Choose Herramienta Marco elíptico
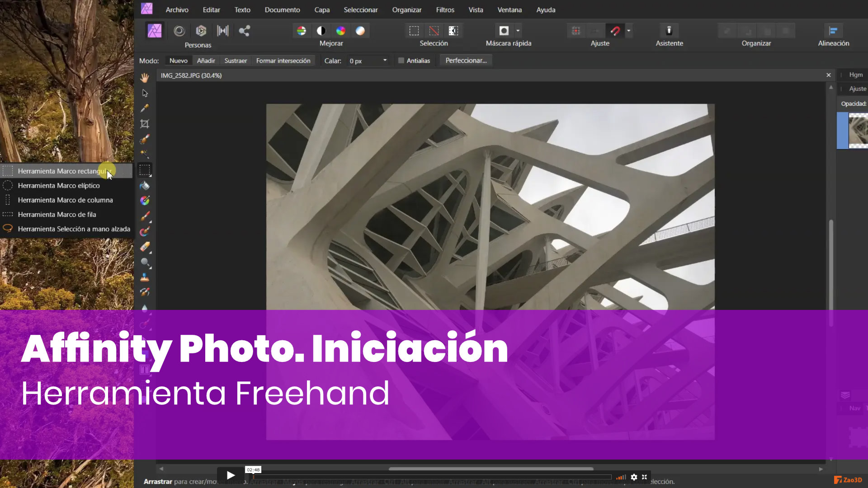The image size is (868, 488). 66,185
